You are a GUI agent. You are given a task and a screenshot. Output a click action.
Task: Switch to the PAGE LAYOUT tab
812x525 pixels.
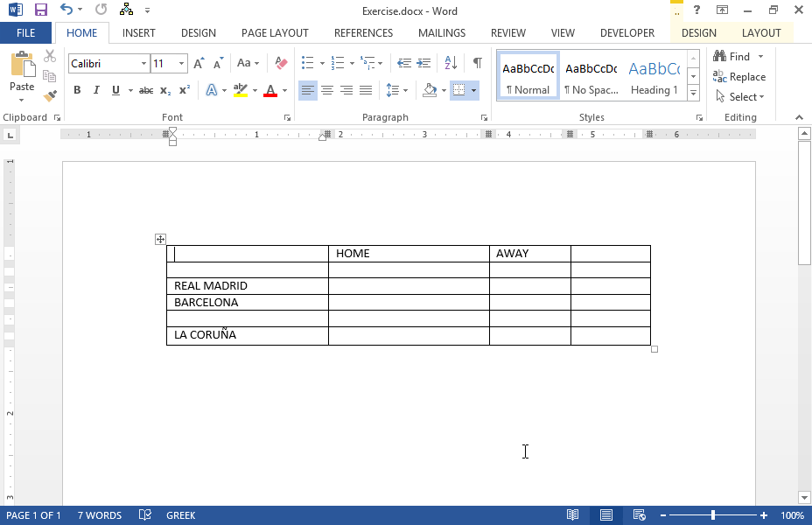(275, 33)
